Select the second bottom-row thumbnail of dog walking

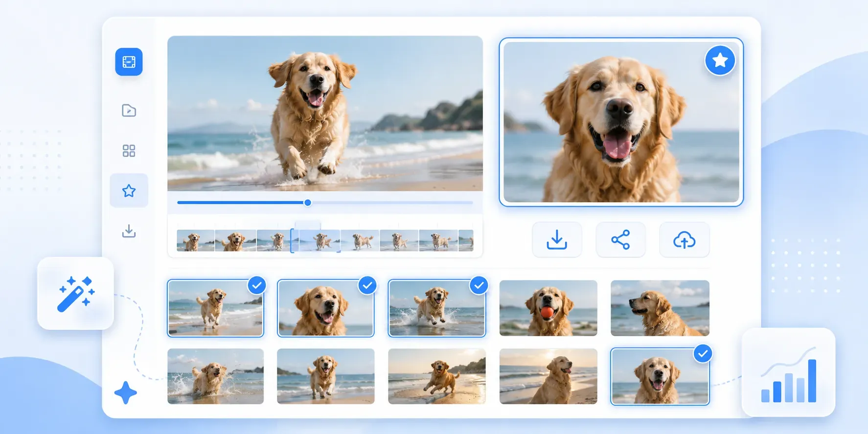click(x=326, y=376)
